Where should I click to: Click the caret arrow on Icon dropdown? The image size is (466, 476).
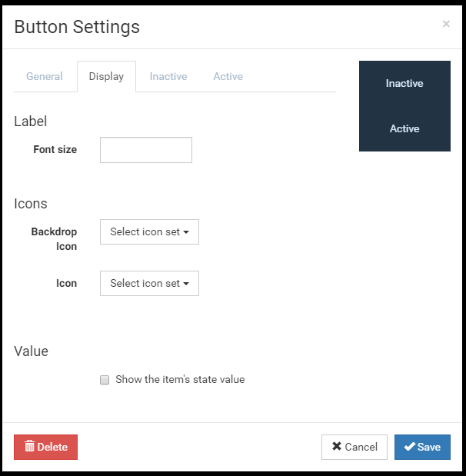[x=186, y=284]
